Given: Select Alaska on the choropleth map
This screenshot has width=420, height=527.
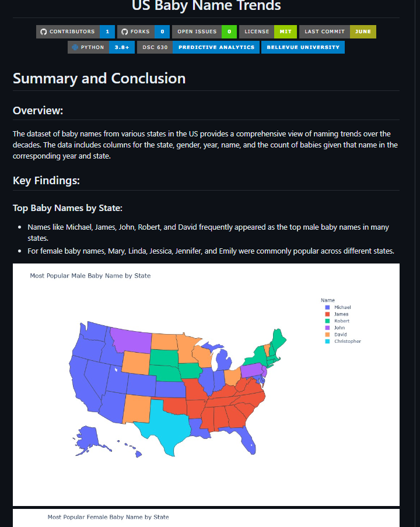Looking at the screenshot, I should 88,438.
